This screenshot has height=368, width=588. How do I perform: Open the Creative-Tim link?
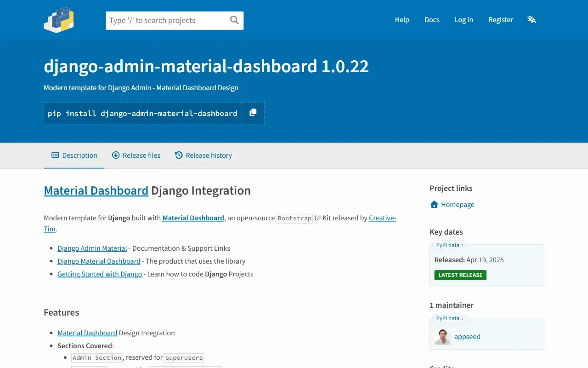[x=383, y=218]
